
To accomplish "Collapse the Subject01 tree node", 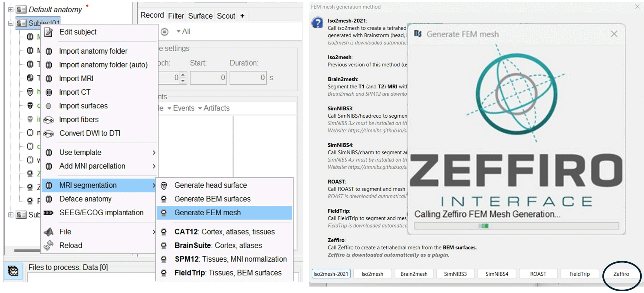I will [x=11, y=23].
